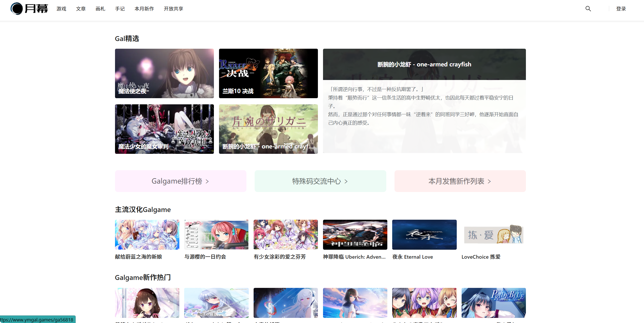This screenshot has height=323, width=644.
Task: Open the 游戏 menu item
Action: [61, 9]
